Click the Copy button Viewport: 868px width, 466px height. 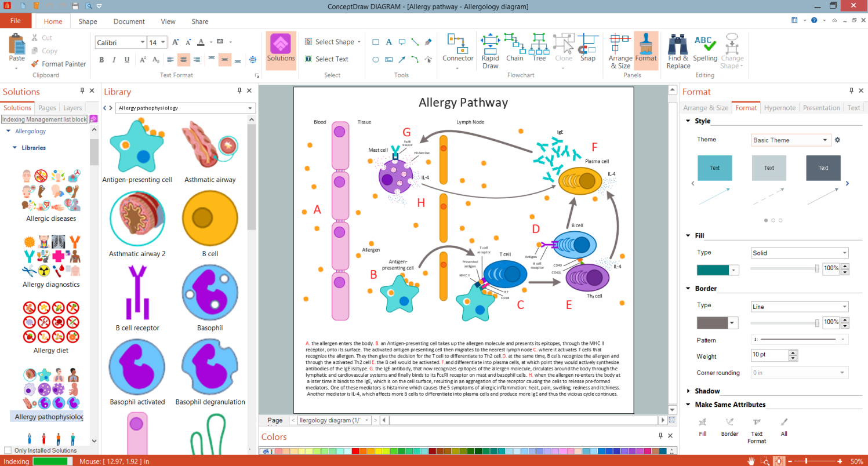tap(43, 51)
